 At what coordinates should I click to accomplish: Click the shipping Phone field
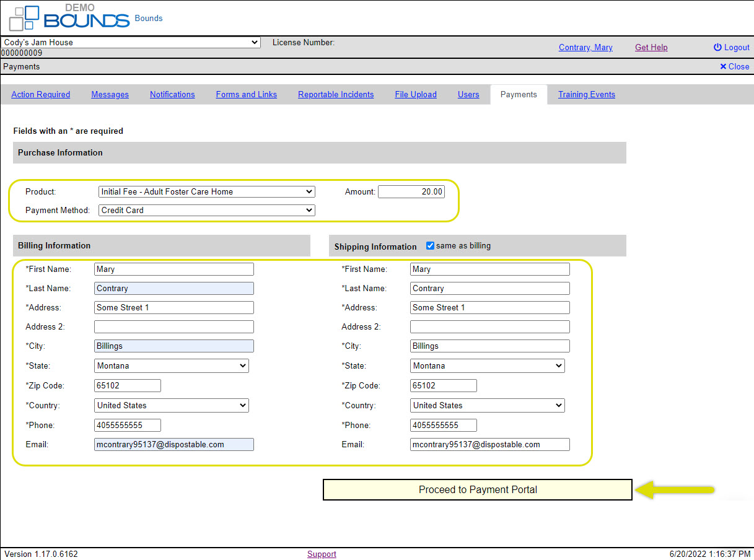444,425
